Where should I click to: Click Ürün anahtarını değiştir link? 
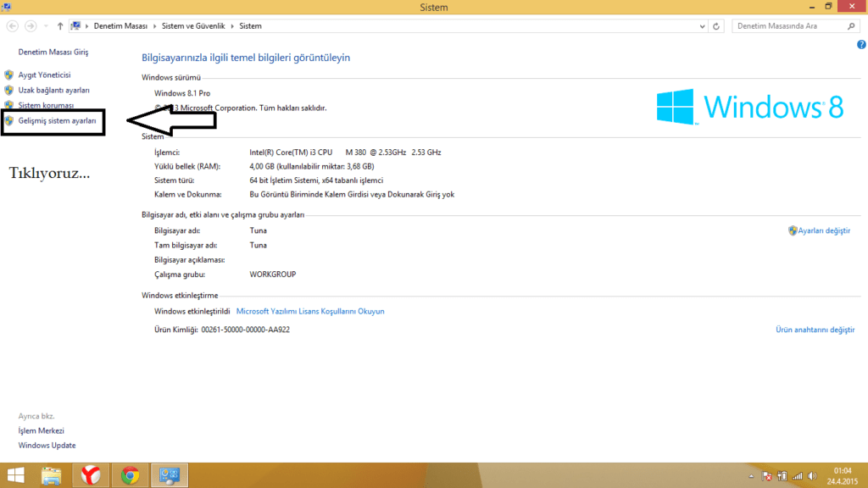click(815, 330)
